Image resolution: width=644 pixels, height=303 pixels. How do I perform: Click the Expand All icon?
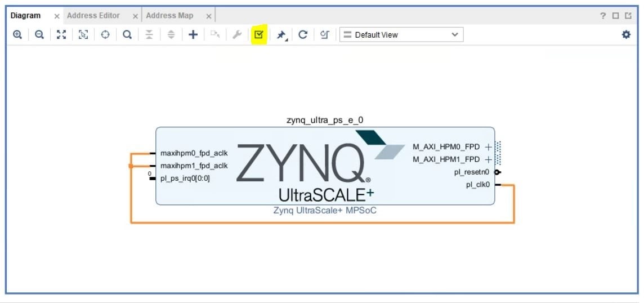click(x=171, y=35)
